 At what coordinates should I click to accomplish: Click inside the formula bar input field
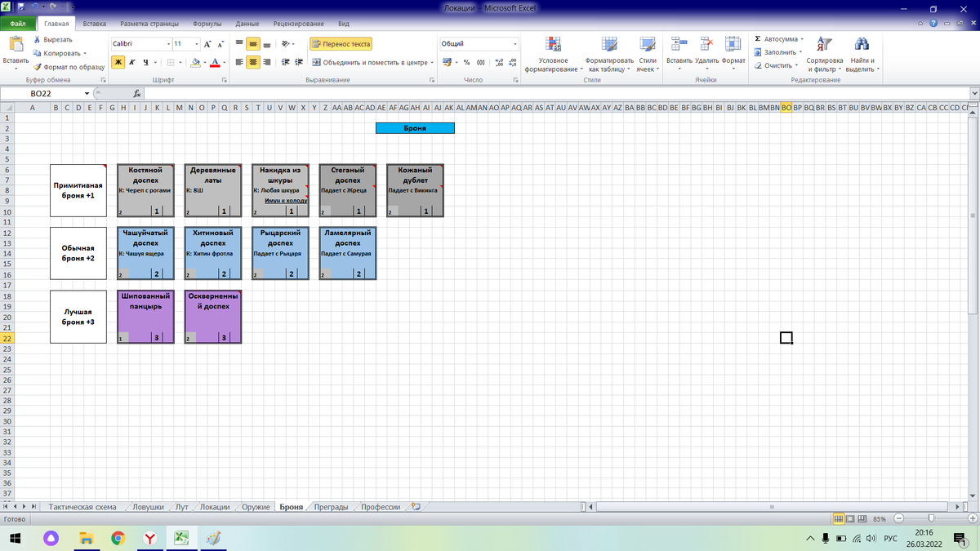click(555, 94)
